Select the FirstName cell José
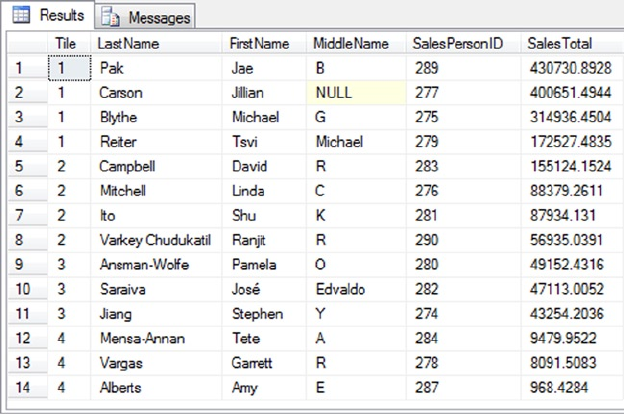624x414 pixels. point(247,289)
